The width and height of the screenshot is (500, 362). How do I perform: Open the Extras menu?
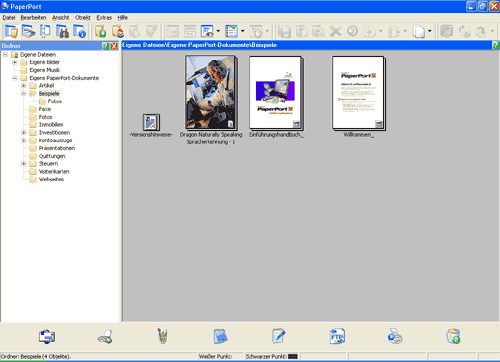(x=104, y=18)
